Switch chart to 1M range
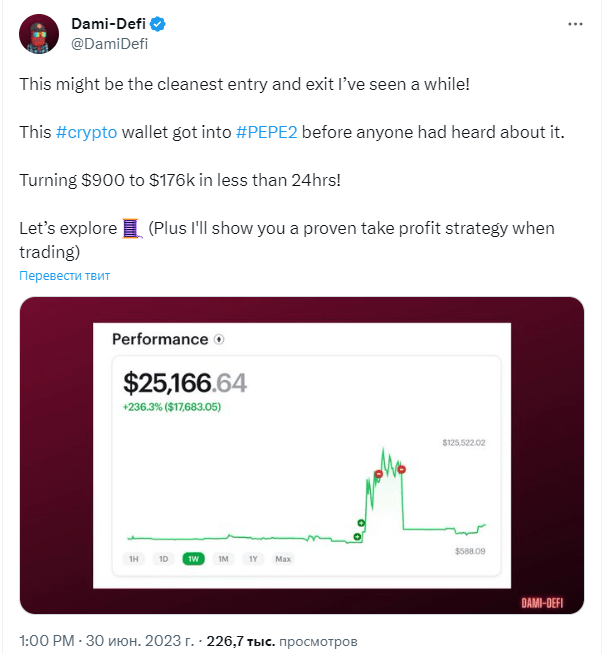Screen dimensions: 603x654 223,559
